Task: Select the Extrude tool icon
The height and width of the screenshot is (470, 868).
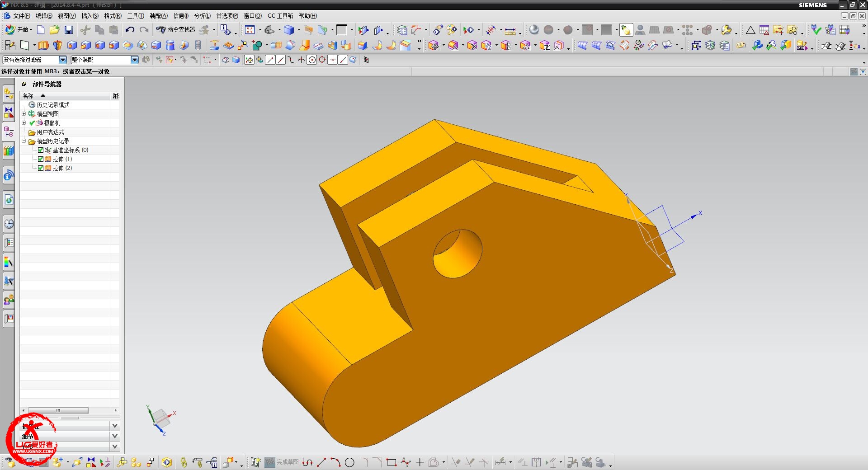Action: click(x=43, y=45)
